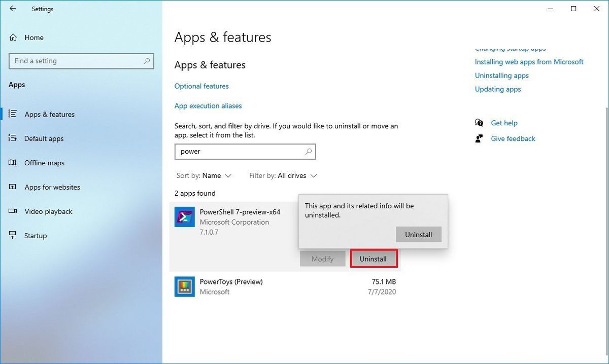Open Installing web apps from Microsoft link
This screenshot has height=364, width=609.
529,62
